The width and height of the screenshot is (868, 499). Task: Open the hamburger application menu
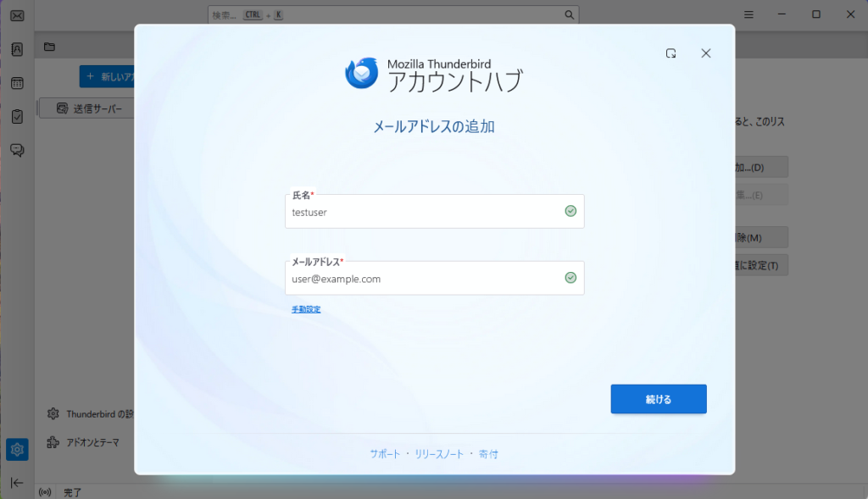pos(749,15)
